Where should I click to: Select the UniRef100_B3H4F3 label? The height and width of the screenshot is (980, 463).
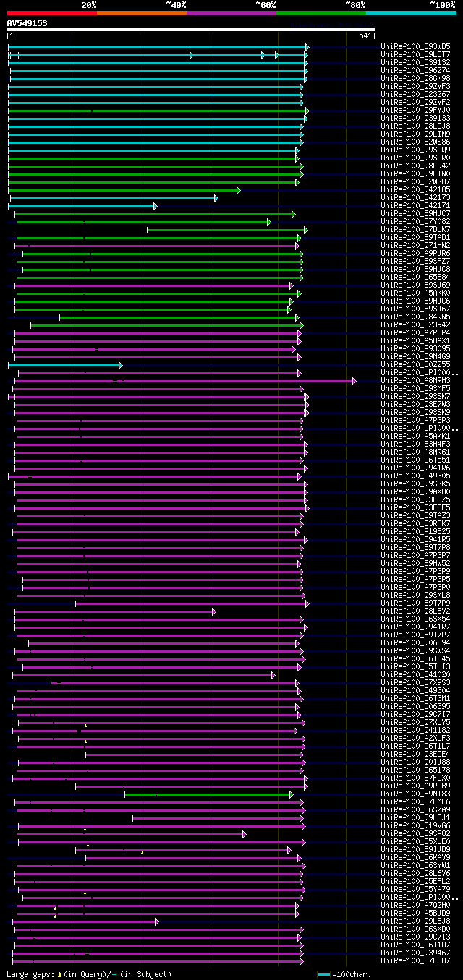coord(415,444)
